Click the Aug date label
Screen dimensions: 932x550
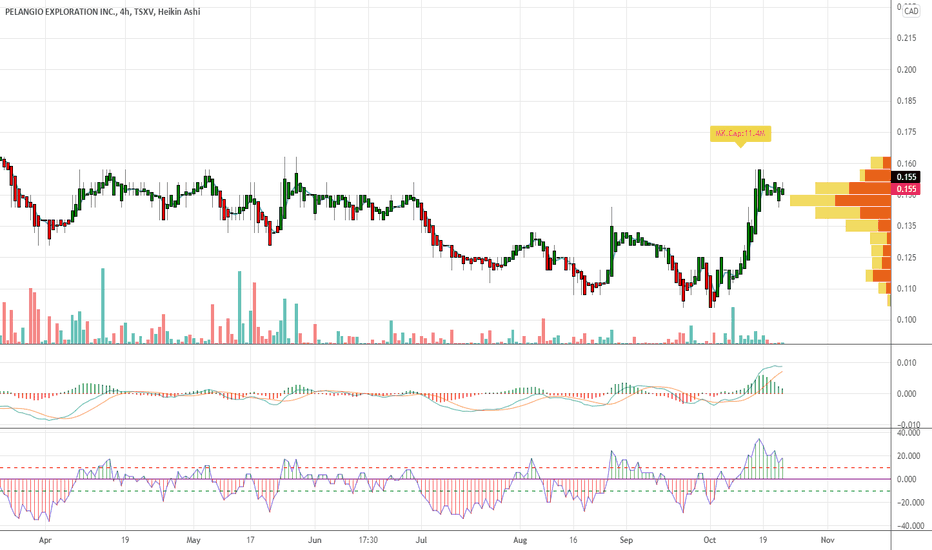[x=520, y=540]
